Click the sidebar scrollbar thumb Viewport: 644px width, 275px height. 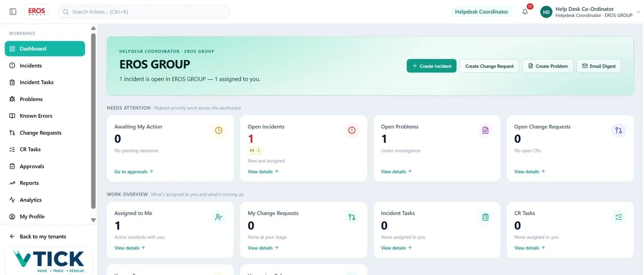click(x=93, y=121)
